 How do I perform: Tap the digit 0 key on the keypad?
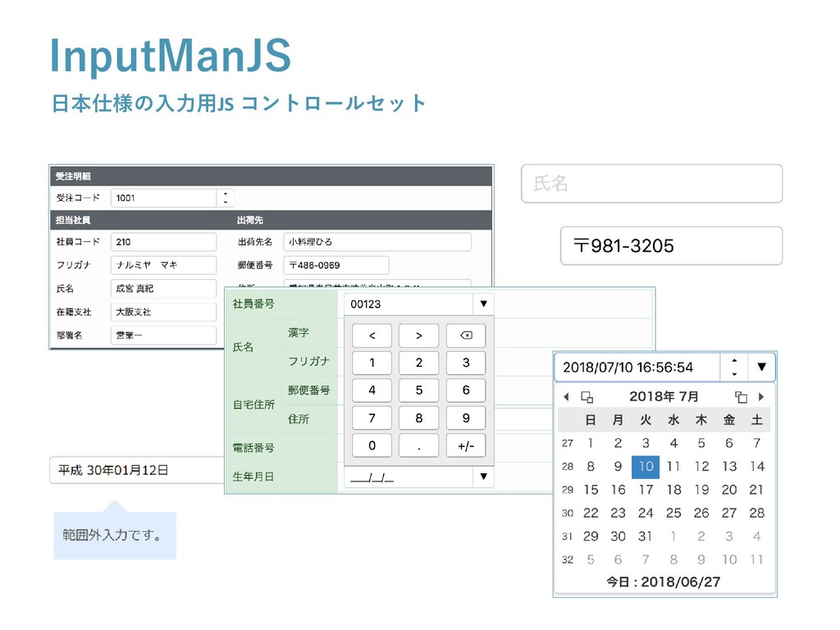tap(372, 445)
